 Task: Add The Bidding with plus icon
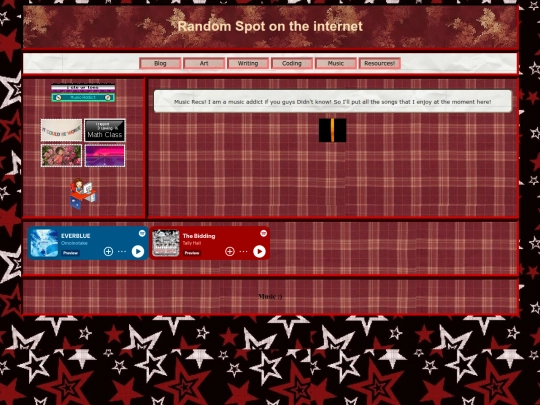point(230,251)
